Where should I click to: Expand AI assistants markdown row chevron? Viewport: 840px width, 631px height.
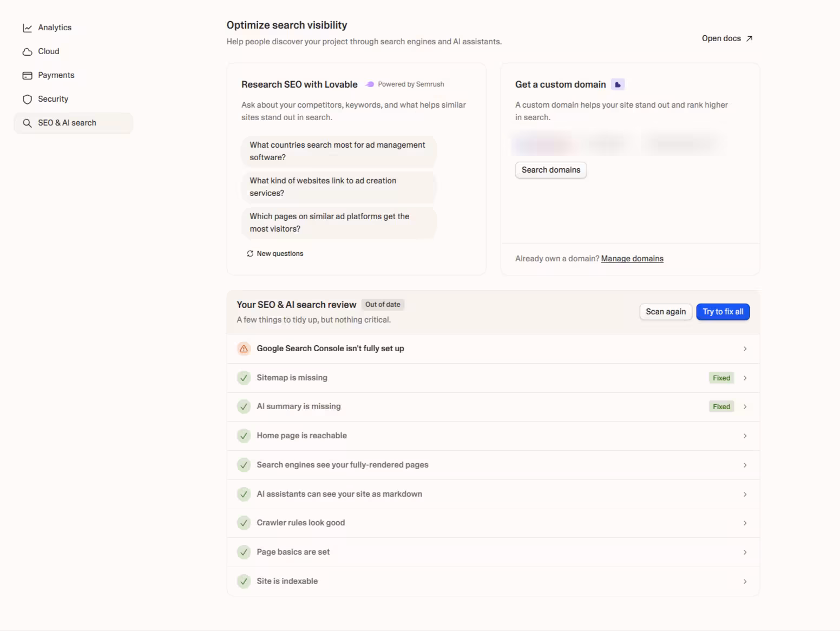coord(745,495)
